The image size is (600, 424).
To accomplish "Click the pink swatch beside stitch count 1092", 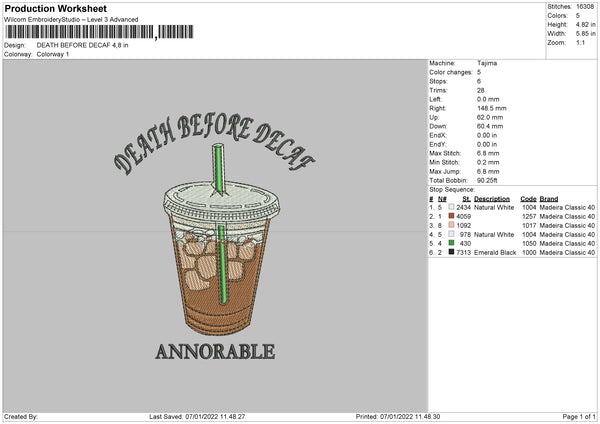I will (451, 225).
